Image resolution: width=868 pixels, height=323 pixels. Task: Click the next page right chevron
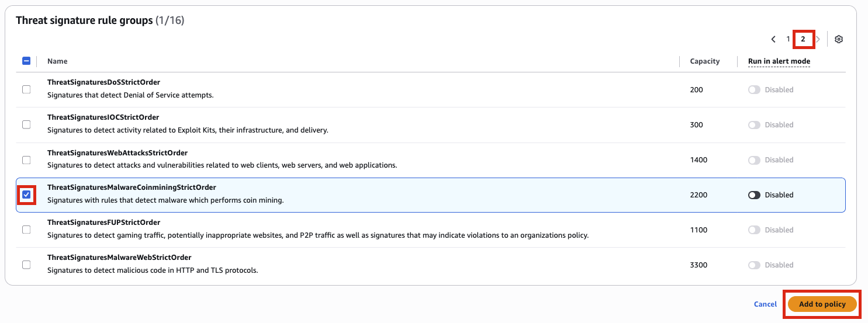pyautogui.click(x=818, y=39)
